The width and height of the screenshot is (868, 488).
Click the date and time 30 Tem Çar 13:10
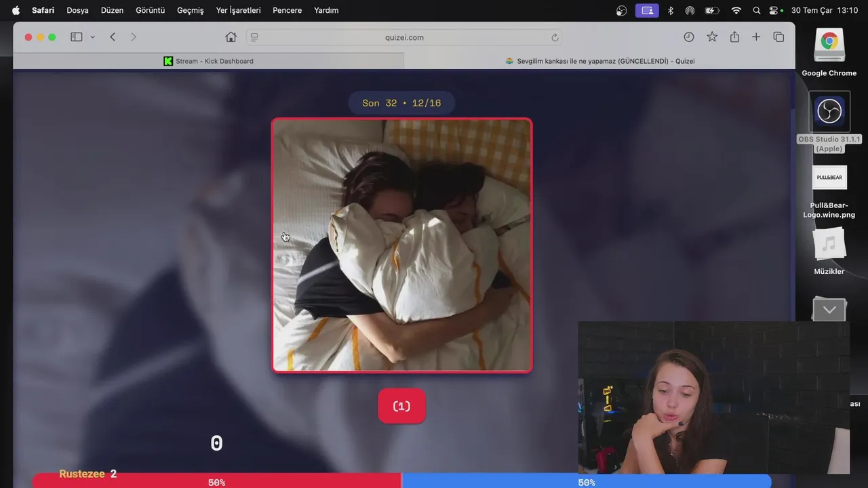pyautogui.click(x=825, y=10)
